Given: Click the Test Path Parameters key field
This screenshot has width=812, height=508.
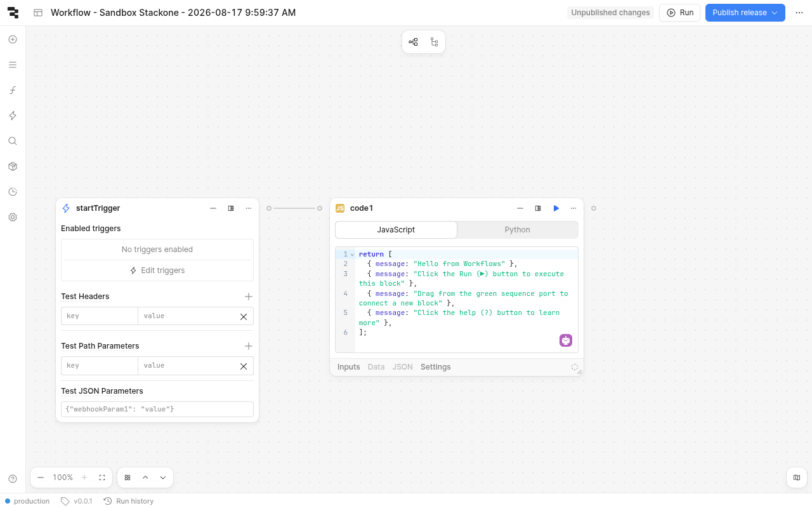Looking at the screenshot, I should pos(100,366).
